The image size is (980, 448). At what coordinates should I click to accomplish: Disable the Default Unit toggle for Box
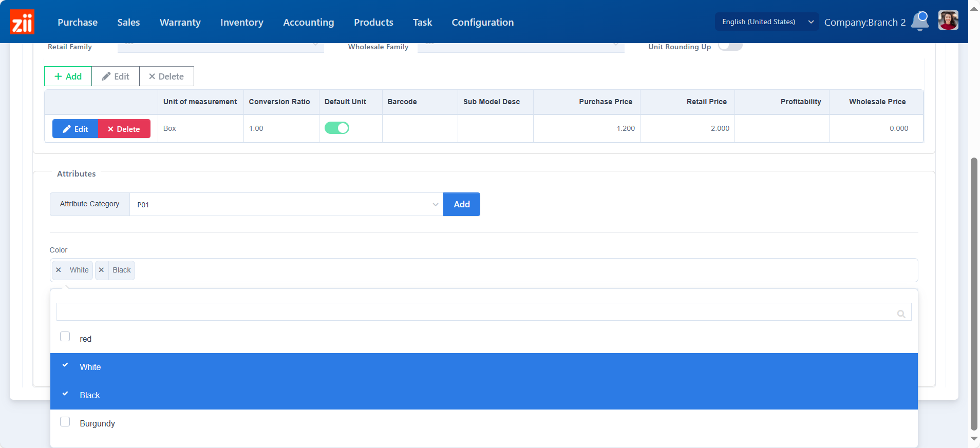[x=337, y=128]
